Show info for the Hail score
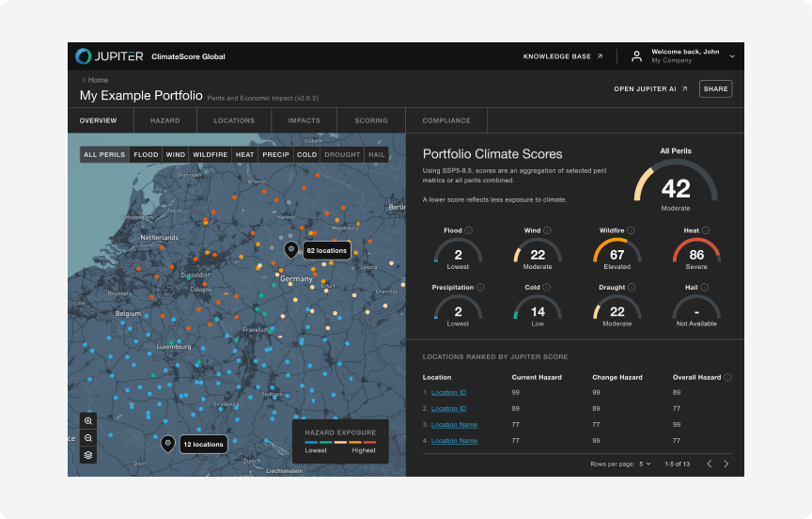The height and width of the screenshot is (519, 812). (x=704, y=288)
